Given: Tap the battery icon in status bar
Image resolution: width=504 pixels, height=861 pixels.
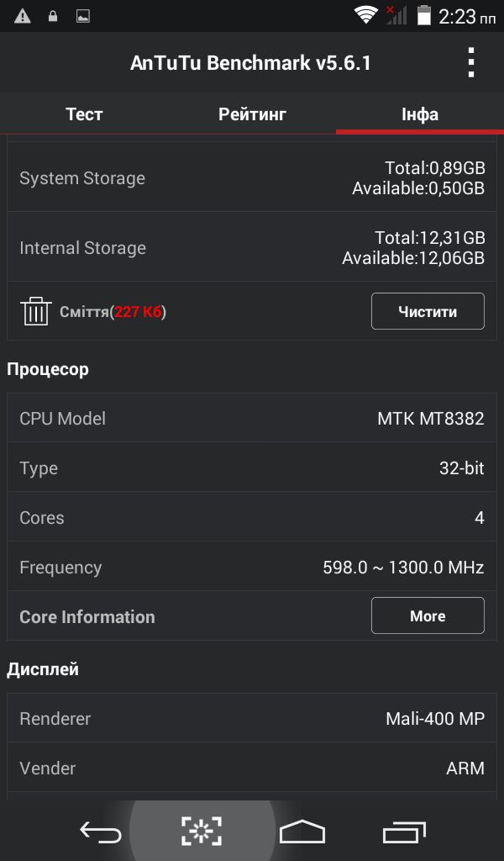Looking at the screenshot, I should tap(424, 15).
